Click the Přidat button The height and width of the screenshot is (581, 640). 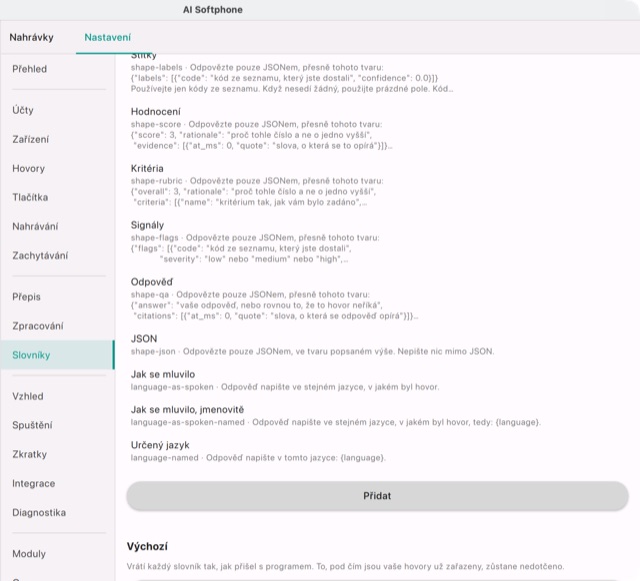377,496
